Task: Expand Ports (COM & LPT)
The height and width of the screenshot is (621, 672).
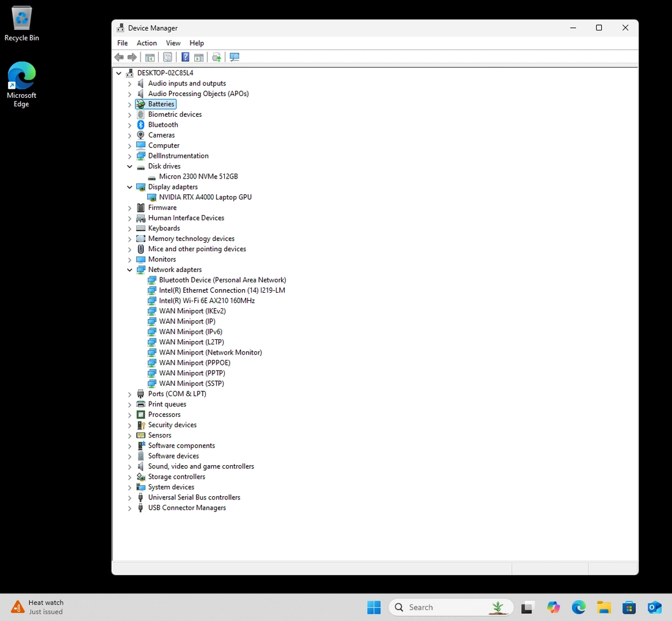Action: click(130, 394)
